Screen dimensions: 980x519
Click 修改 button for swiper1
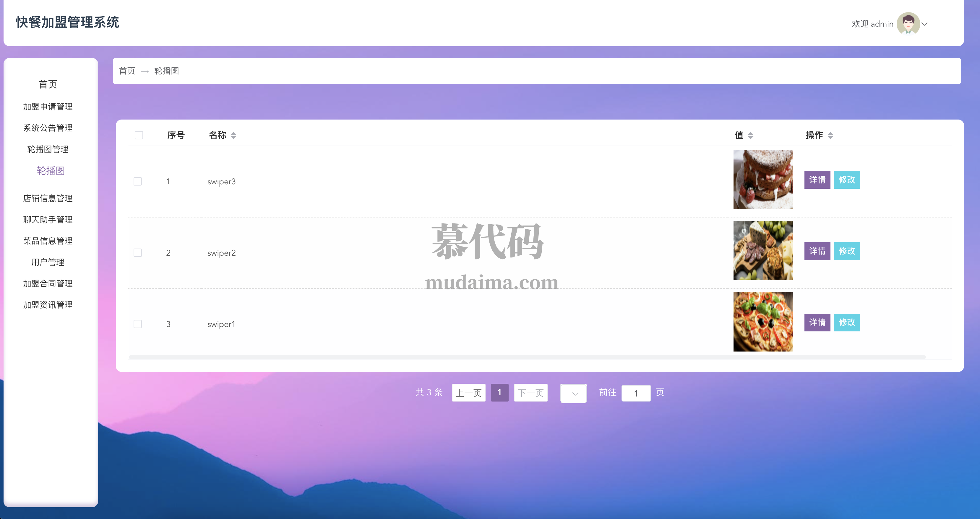click(846, 323)
